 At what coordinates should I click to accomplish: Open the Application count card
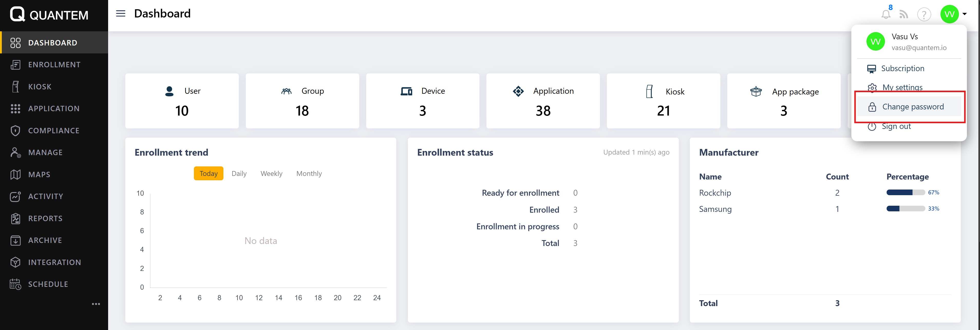point(542,101)
